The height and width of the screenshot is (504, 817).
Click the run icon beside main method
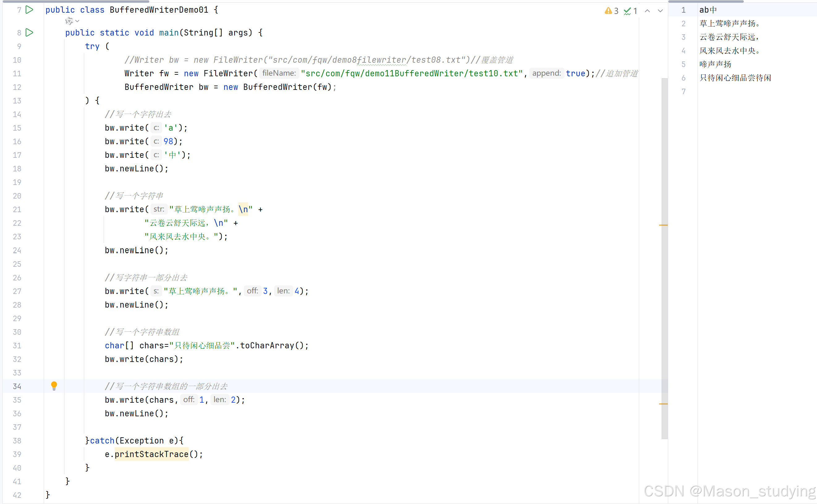coord(29,33)
